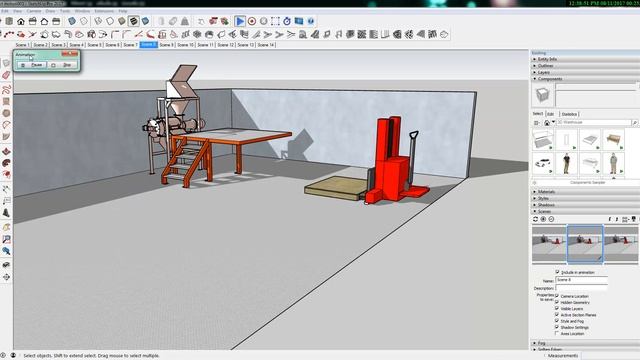Switch to Scene 1 tab
The width and height of the screenshot is (640, 360).
[x=22, y=44]
